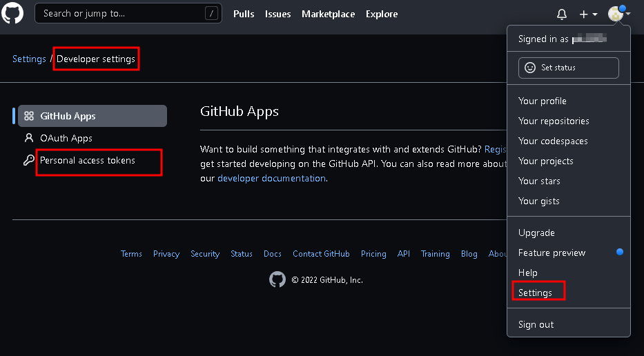Image resolution: width=644 pixels, height=356 pixels.
Task: Click the key icon for Personal access tokens
Action: pyautogui.click(x=28, y=160)
